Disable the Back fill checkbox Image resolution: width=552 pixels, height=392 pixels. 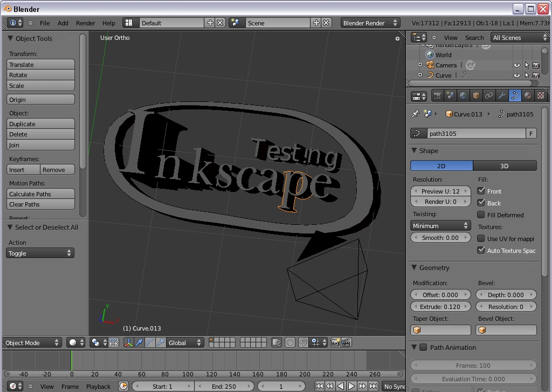pos(481,203)
